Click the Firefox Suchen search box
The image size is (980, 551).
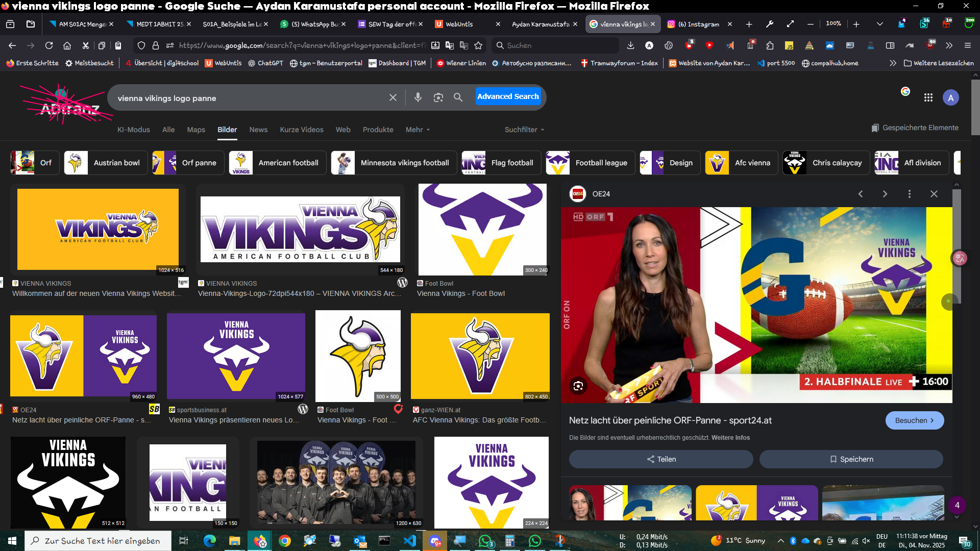point(555,45)
